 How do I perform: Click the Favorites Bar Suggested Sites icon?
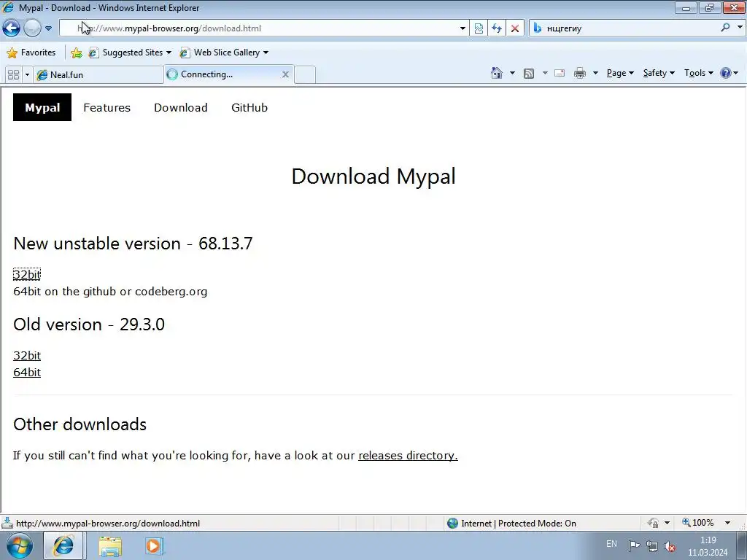coord(93,52)
